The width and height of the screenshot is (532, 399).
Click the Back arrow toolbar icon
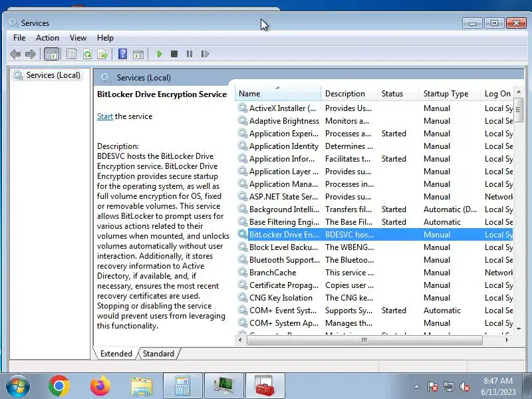pos(15,54)
